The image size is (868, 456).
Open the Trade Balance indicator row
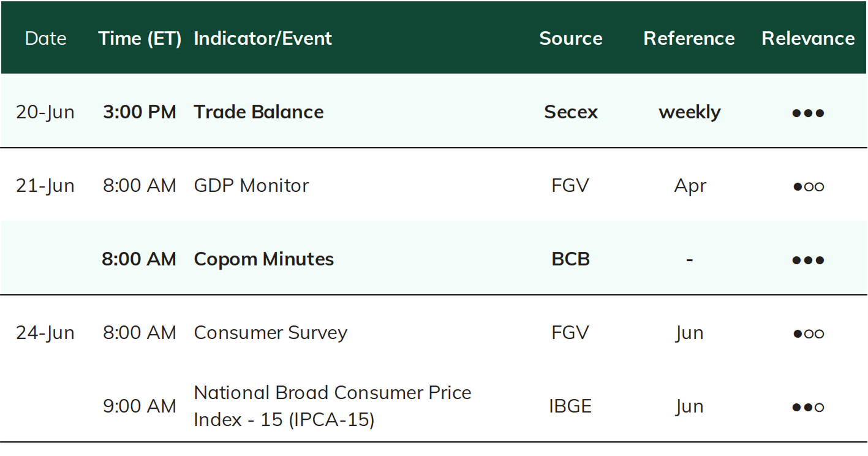pyautogui.click(x=434, y=112)
